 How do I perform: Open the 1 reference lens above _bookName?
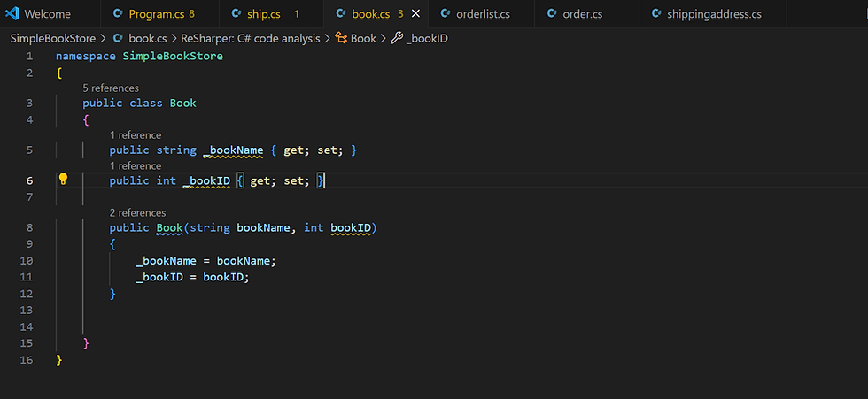point(136,135)
